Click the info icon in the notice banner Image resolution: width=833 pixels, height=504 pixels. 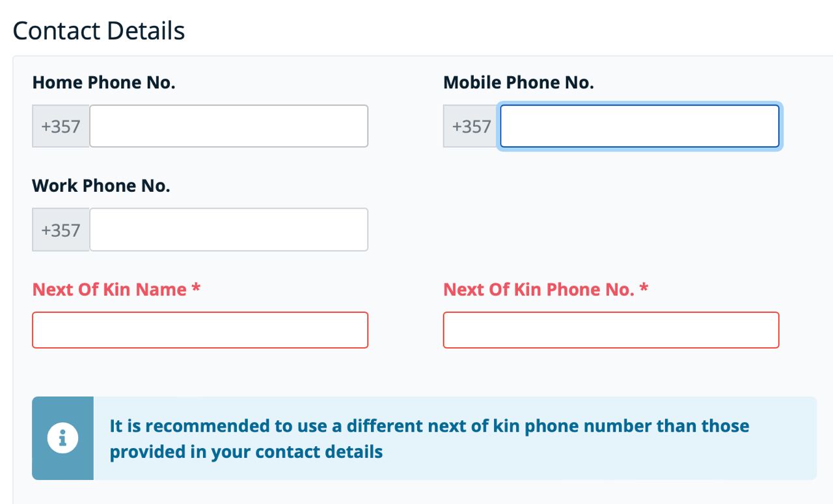62,438
